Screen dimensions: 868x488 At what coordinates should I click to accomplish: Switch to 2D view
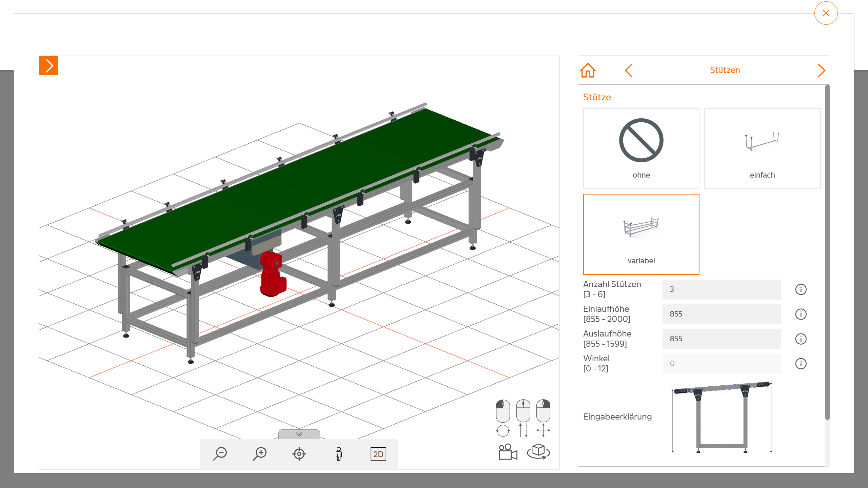pyautogui.click(x=378, y=454)
